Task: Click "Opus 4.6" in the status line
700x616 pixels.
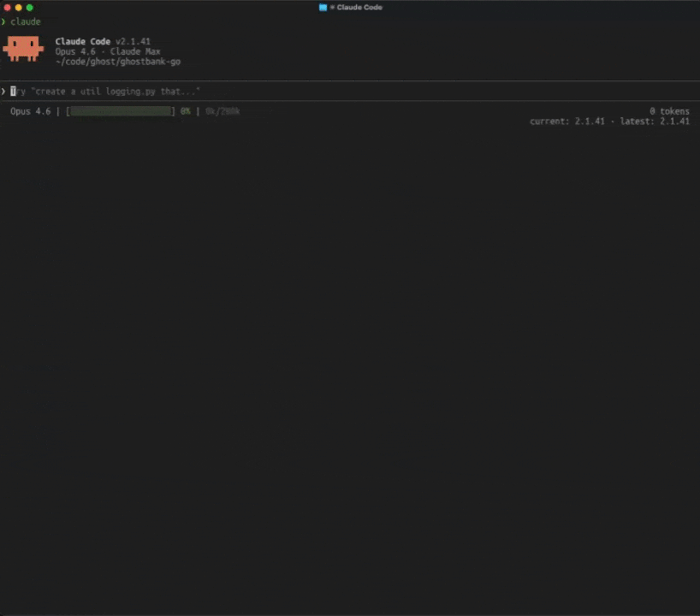Action: (x=30, y=111)
